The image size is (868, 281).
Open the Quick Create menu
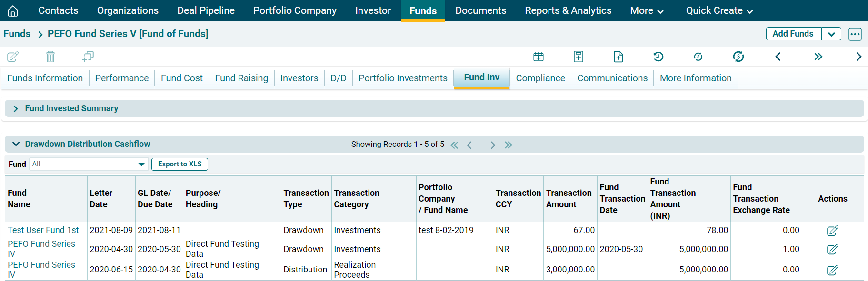719,10
